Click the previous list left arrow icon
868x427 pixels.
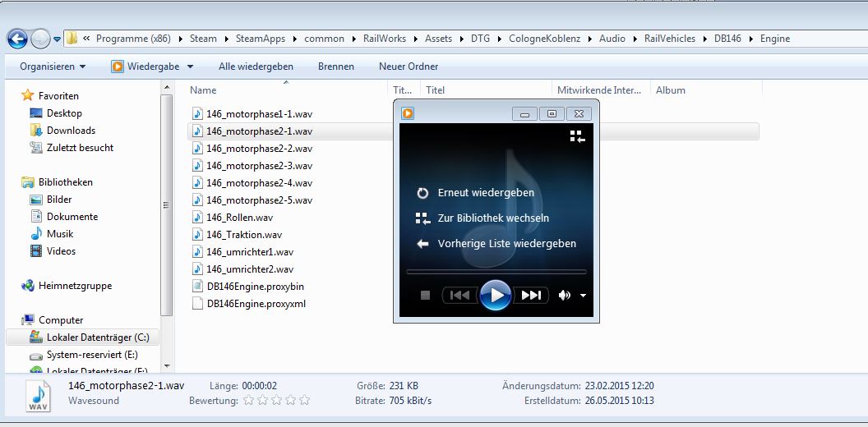[423, 244]
